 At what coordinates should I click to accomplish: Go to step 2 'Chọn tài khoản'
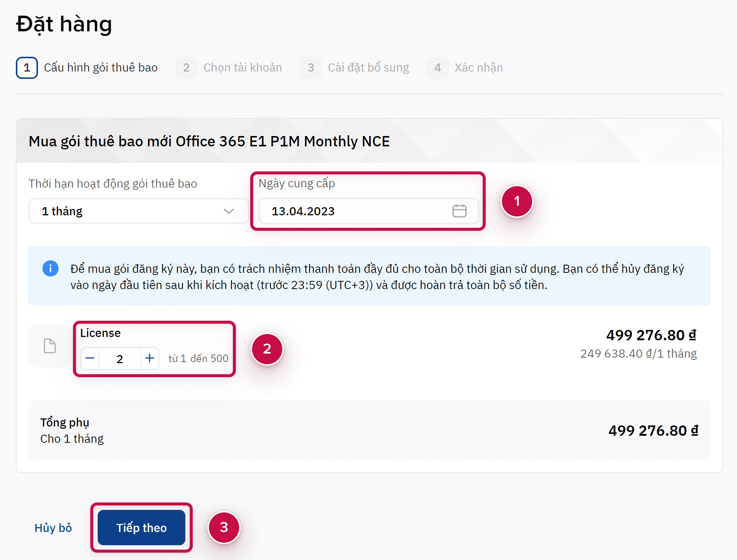coord(242,68)
